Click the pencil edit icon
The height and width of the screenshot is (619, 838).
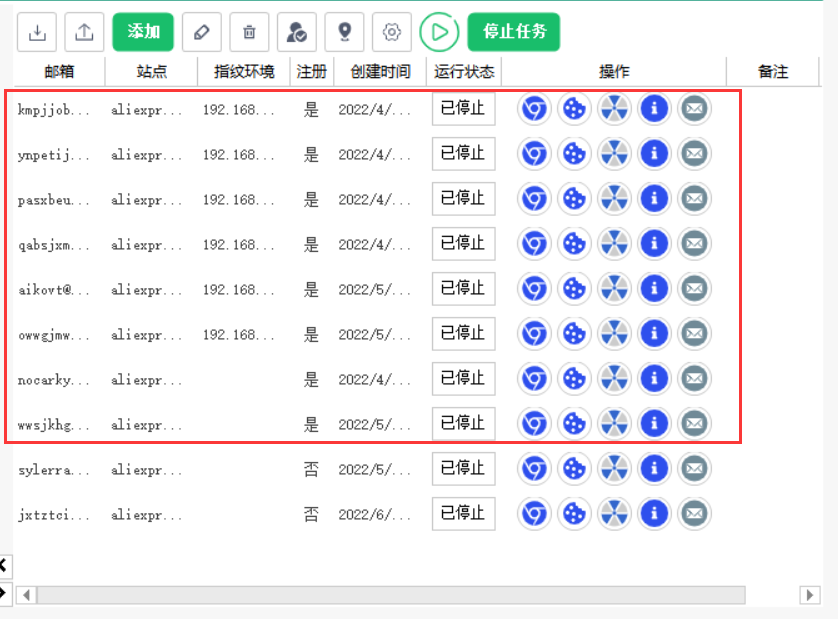tap(201, 32)
